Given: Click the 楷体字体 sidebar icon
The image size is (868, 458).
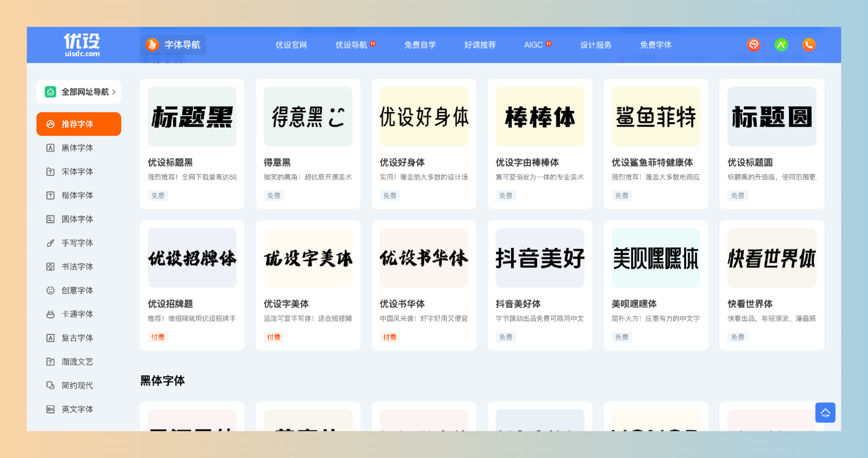Looking at the screenshot, I should click(51, 195).
